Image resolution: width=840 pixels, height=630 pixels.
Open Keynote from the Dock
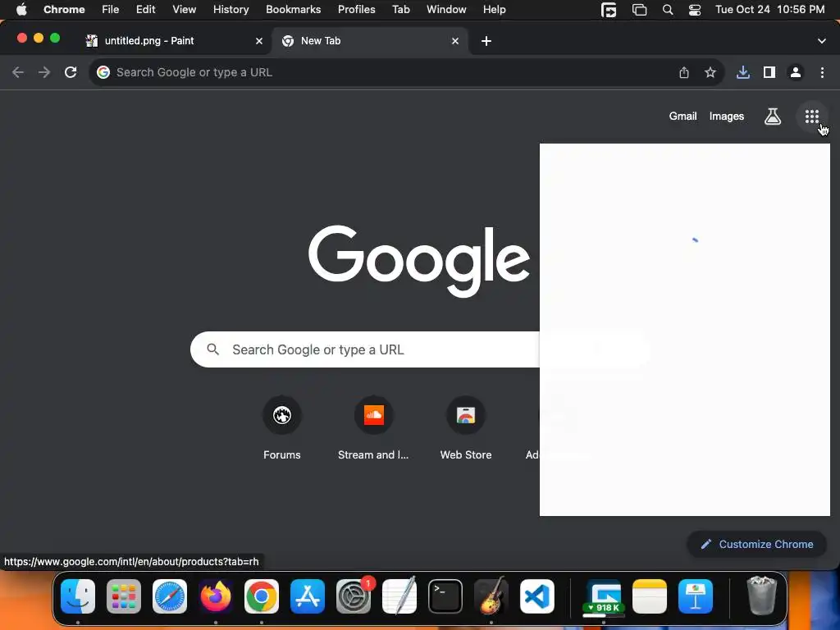(x=696, y=596)
